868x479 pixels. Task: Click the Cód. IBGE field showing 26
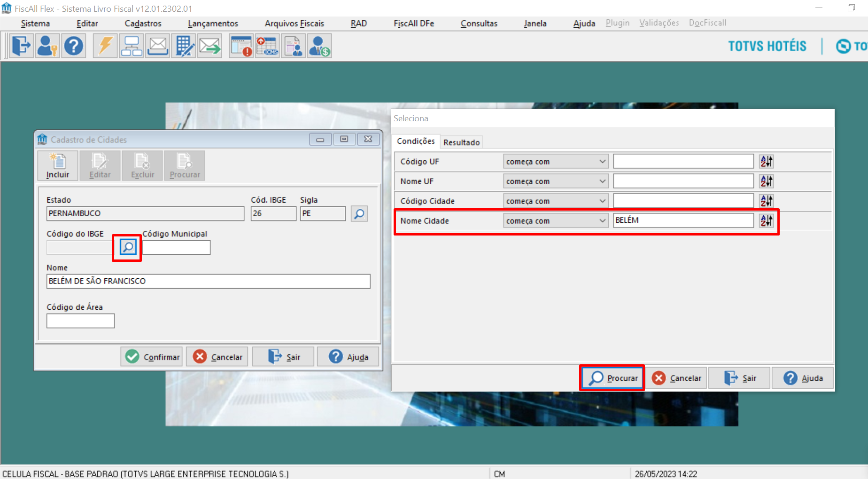[273, 213]
